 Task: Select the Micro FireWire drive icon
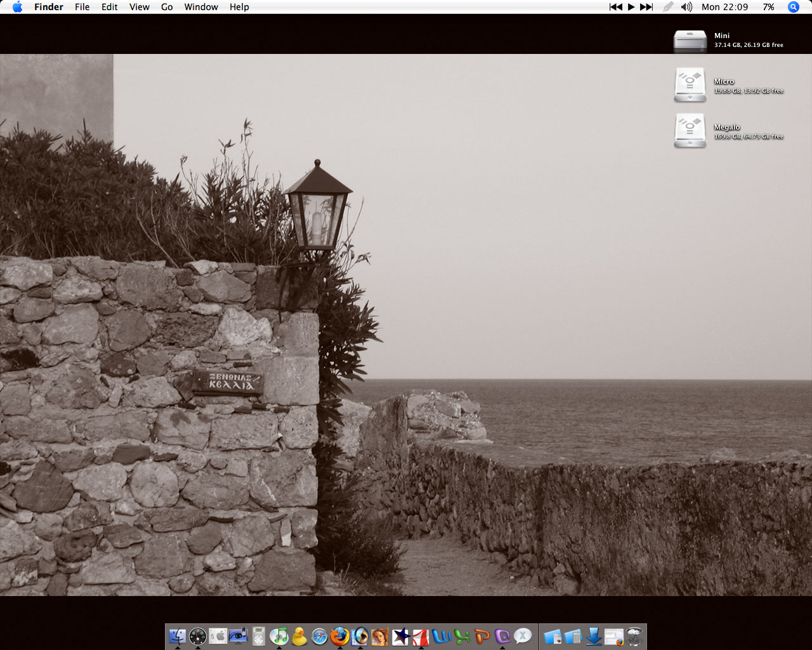690,85
